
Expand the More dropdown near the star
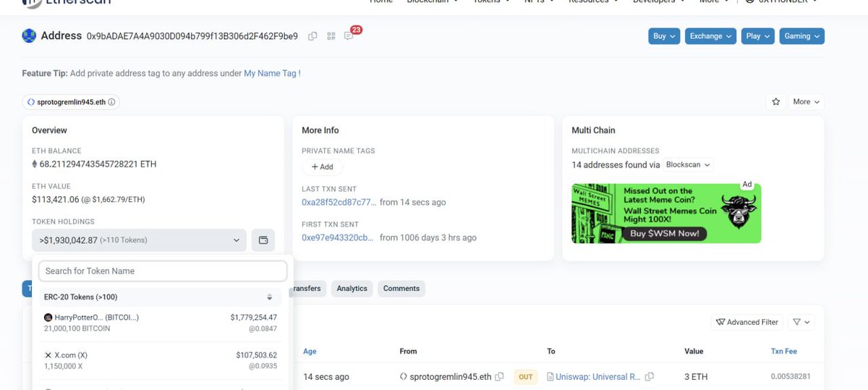[806, 102]
